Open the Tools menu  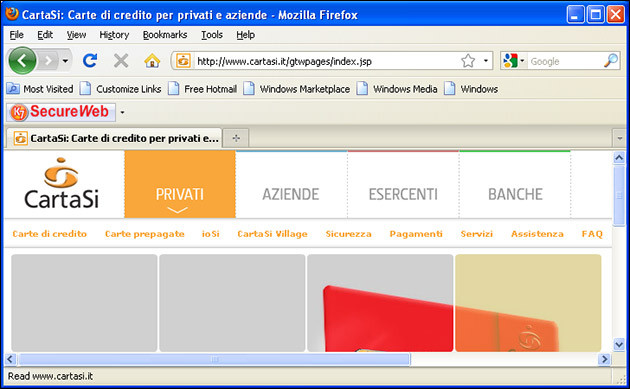point(212,35)
